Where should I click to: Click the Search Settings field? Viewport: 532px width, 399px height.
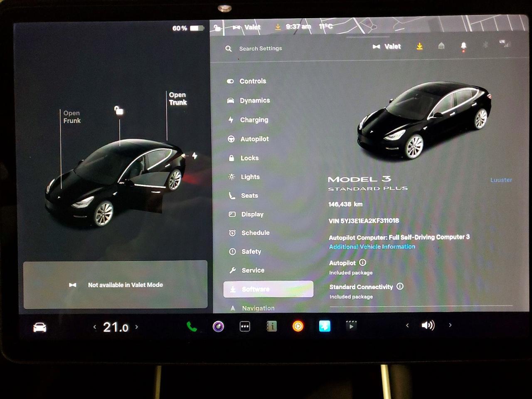pyautogui.click(x=261, y=49)
